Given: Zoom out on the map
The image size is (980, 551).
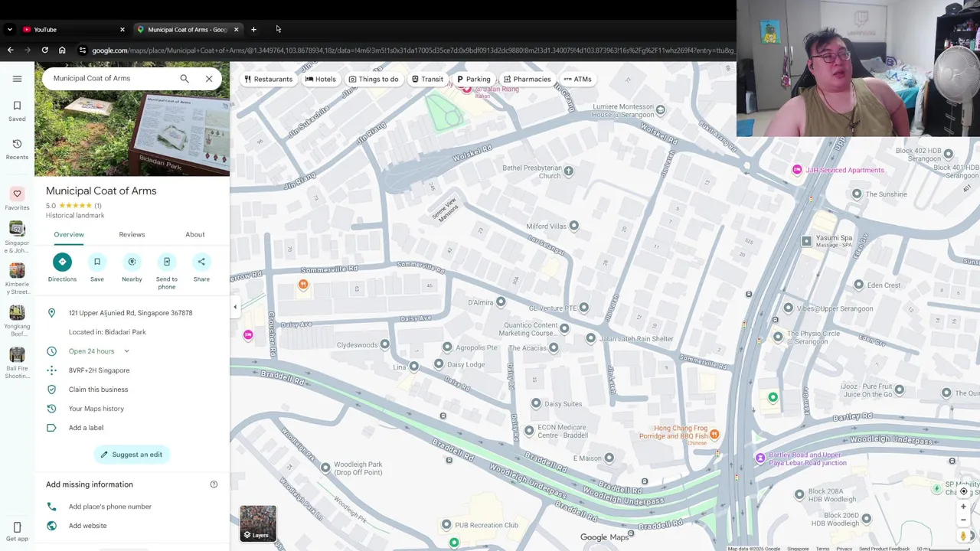Looking at the screenshot, I should pos(964,520).
